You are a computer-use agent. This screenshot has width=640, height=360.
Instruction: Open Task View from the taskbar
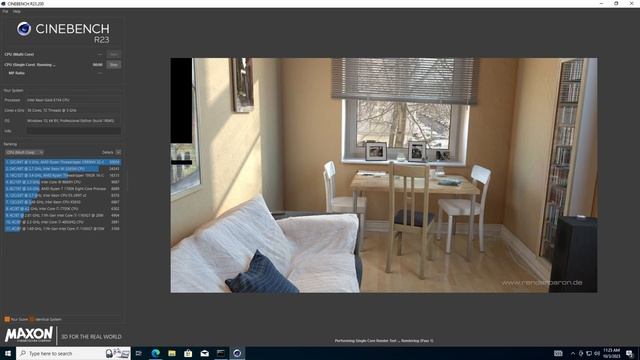click(139, 353)
